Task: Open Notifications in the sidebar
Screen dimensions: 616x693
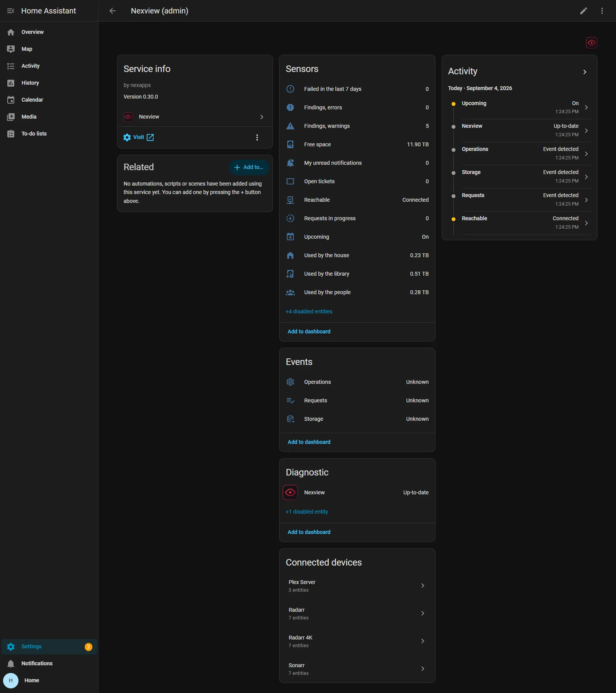Action: click(x=49, y=664)
